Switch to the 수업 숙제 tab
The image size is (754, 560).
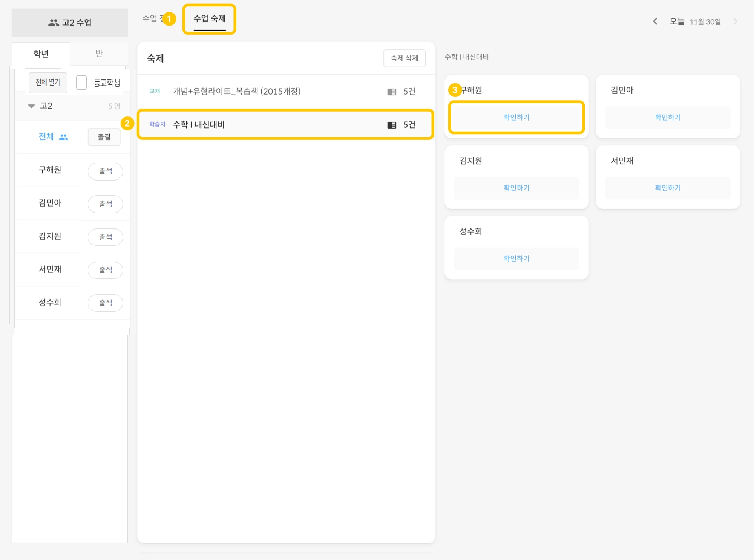(209, 18)
